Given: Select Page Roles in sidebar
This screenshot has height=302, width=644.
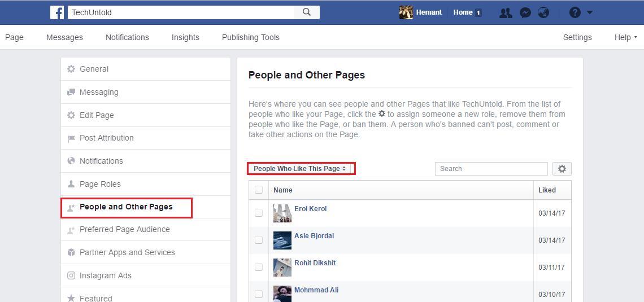Looking at the screenshot, I should click(x=146, y=184).
